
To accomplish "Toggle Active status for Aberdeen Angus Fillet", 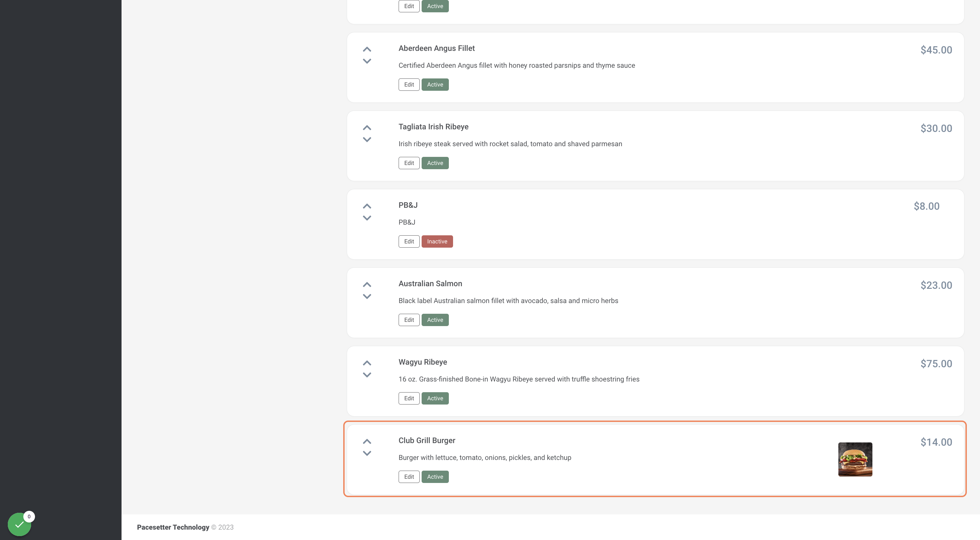I will click(435, 85).
